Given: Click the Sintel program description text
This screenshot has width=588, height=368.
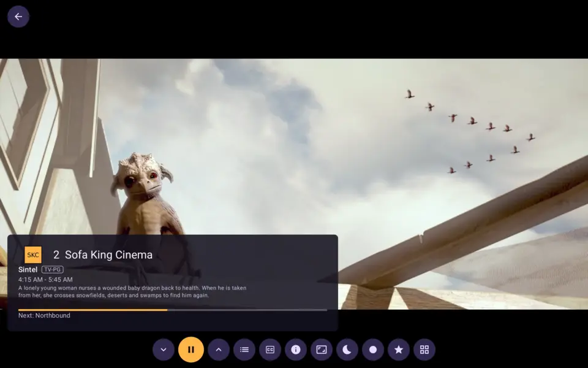Looking at the screenshot, I should pyautogui.click(x=132, y=291).
